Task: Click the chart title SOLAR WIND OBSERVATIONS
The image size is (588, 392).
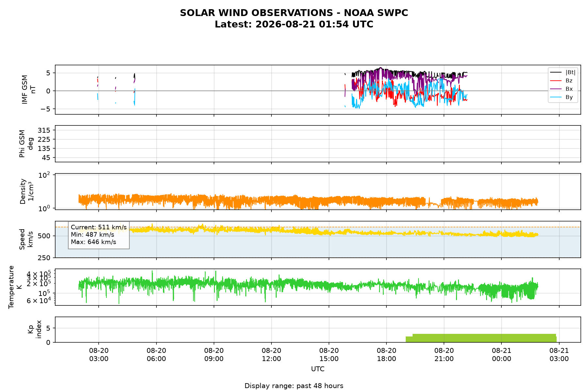Action: tap(294, 13)
